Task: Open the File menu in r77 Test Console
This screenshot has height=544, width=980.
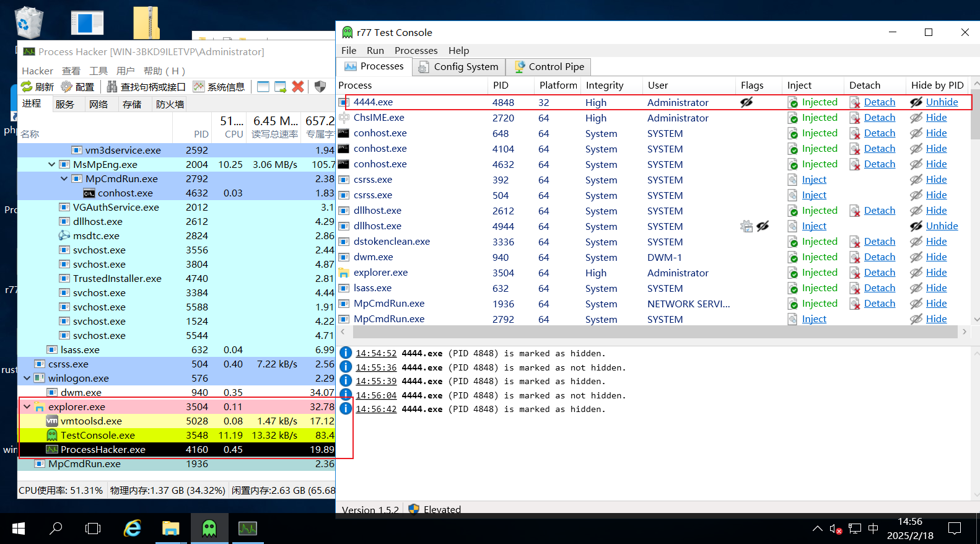Action: (x=349, y=51)
